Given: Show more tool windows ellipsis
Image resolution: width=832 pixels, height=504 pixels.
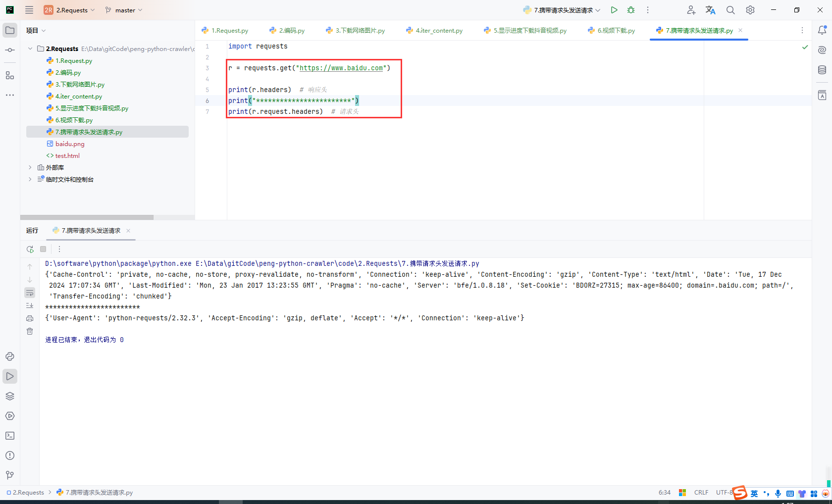Looking at the screenshot, I should click(10, 95).
